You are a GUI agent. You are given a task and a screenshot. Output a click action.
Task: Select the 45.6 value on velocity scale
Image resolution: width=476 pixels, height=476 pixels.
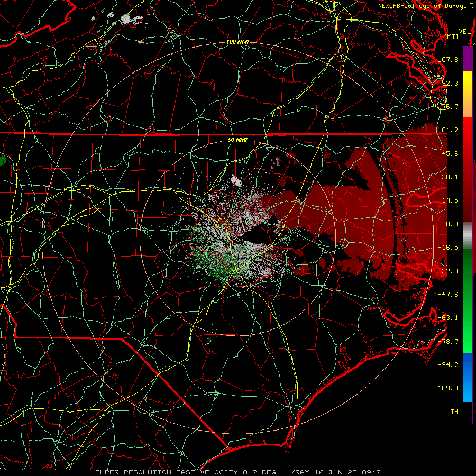[451, 153]
